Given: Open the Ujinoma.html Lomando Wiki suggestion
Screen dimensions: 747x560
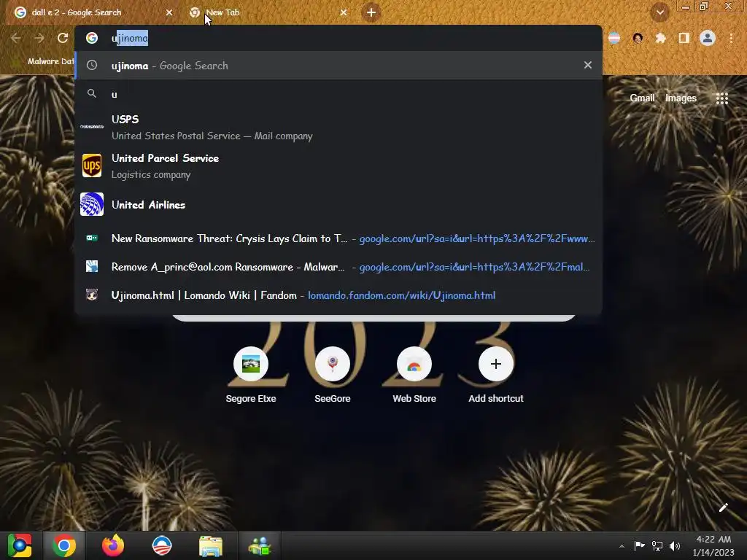Looking at the screenshot, I should point(338,295).
